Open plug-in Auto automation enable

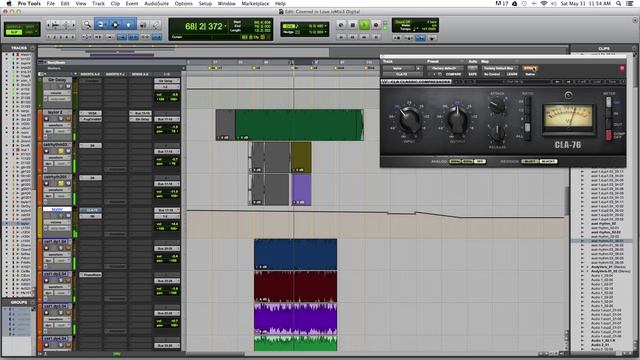click(473, 68)
